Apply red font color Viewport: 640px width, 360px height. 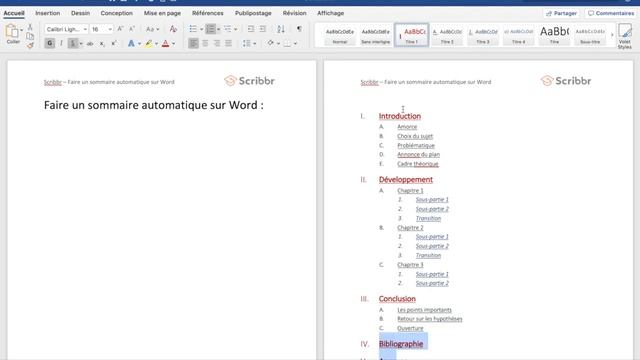coord(165,43)
